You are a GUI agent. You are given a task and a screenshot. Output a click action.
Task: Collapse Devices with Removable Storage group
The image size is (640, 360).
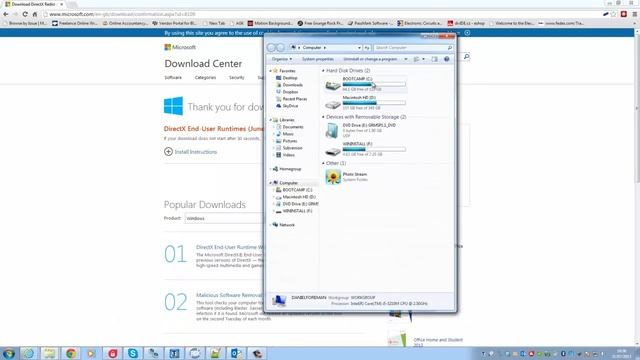[x=323, y=117]
